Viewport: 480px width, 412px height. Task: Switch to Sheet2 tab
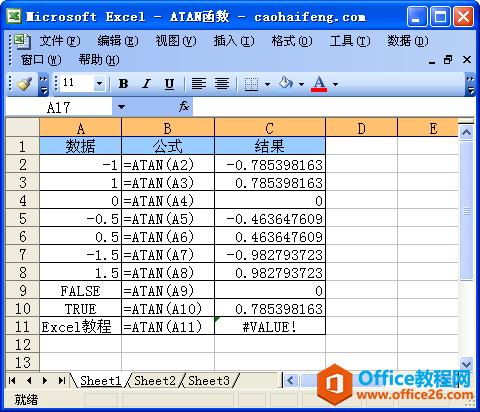155,381
